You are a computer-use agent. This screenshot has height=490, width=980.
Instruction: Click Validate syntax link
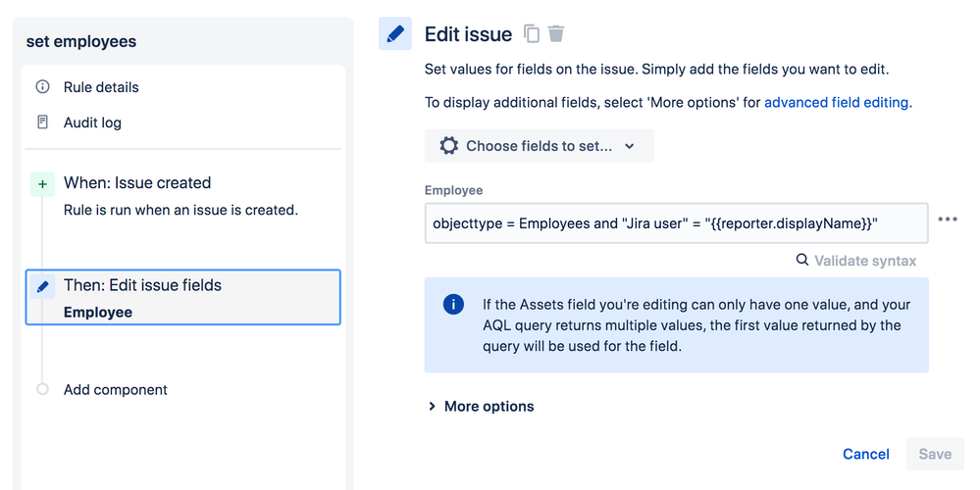[x=856, y=260]
